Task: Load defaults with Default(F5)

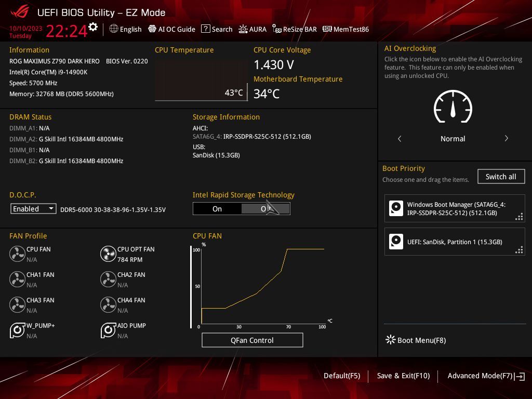Action: pyautogui.click(x=342, y=376)
